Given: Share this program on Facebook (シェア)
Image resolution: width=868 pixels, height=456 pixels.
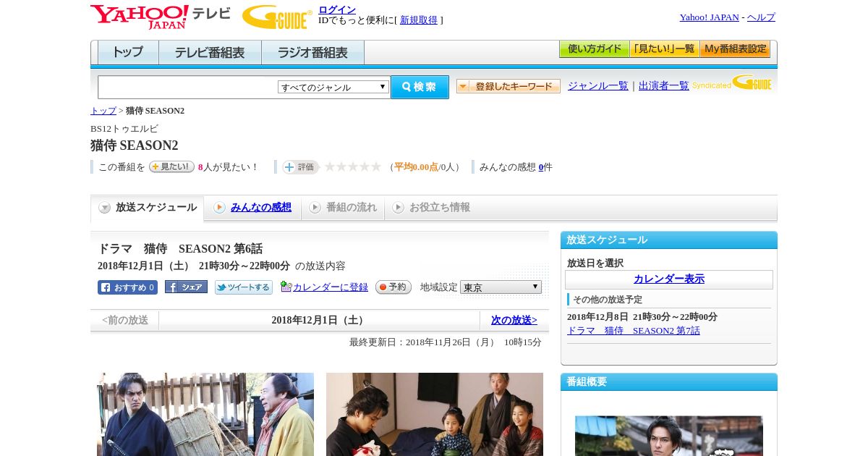Looking at the screenshot, I should click(186, 287).
